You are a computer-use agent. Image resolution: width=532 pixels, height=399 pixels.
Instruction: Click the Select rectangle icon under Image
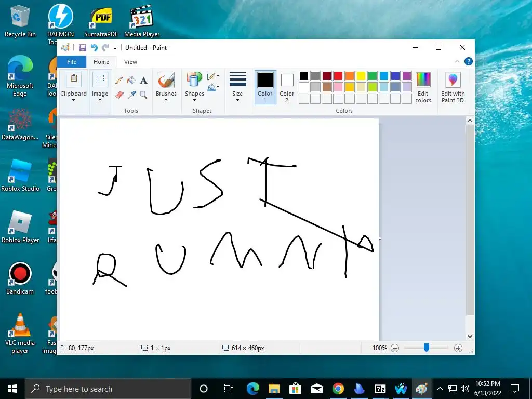coord(100,79)
